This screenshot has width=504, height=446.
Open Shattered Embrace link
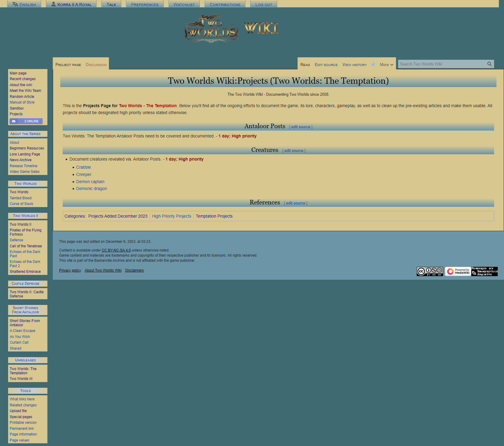[25, 272]
